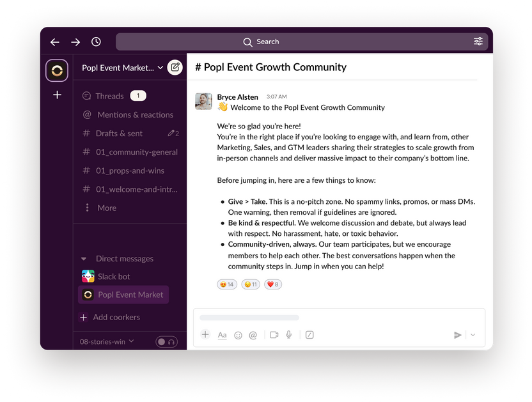
Task: Go forward with the right arrow
Action: 75,42
